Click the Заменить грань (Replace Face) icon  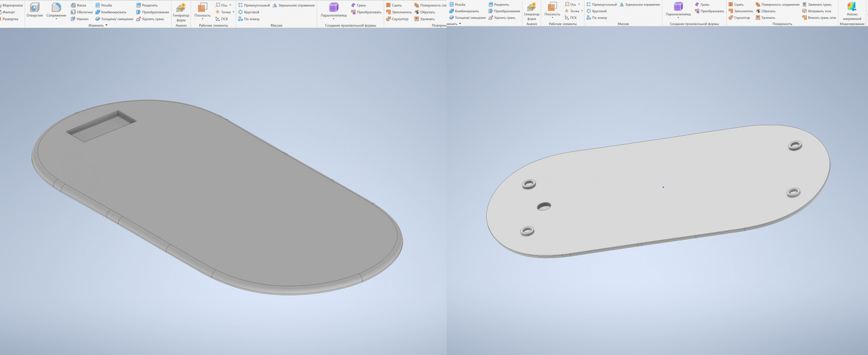pyautogui.click(x=816, y=4)
